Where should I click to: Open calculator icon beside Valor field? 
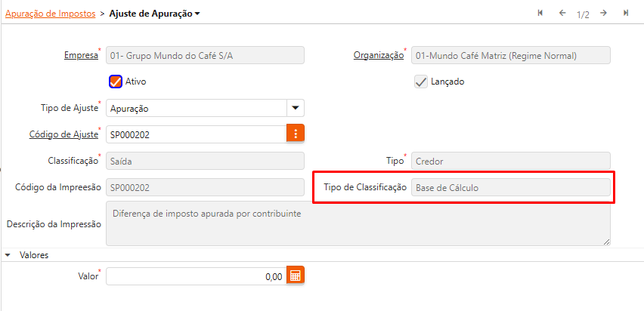pyautogui.click(x=296, y=276)
